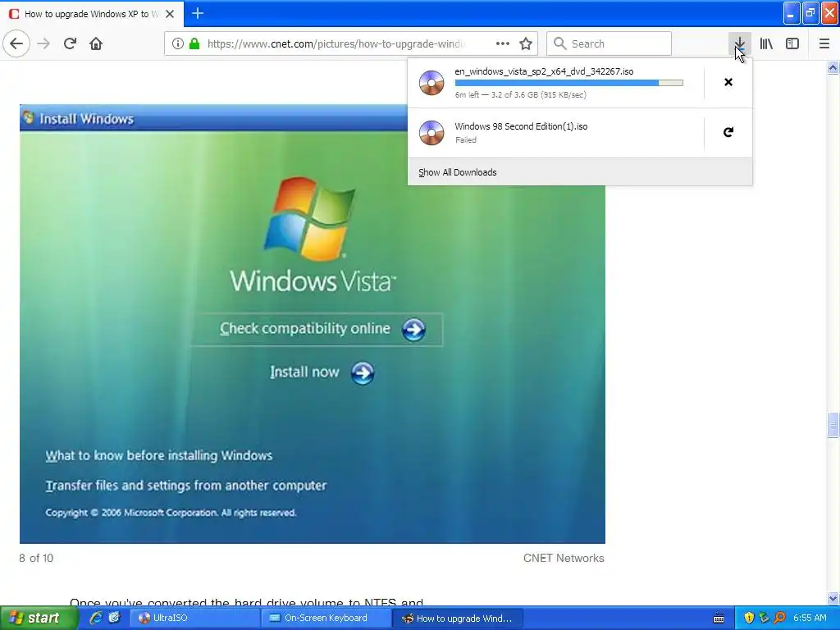This screenshot has width=840, height=630.
Task: Close the 'How to upgrade Windows XP' tab
Action: [x=170, y=14]
